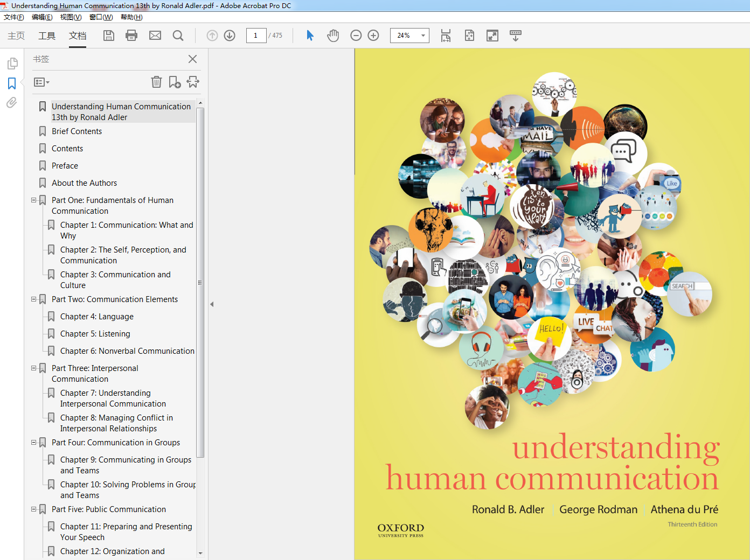Collapse the Part Four bookmark node
The width and height of the screenshot is (750, 560).
pos(34,443)
